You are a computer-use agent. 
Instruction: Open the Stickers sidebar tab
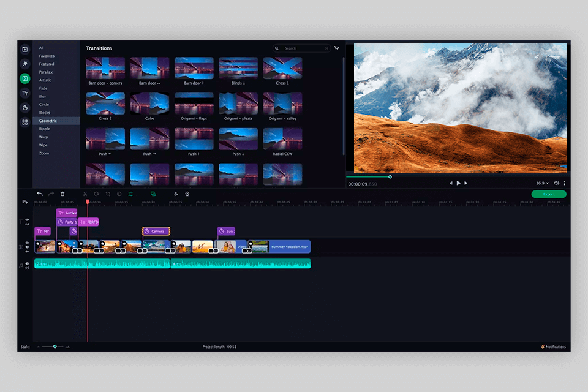click(24, 108)
